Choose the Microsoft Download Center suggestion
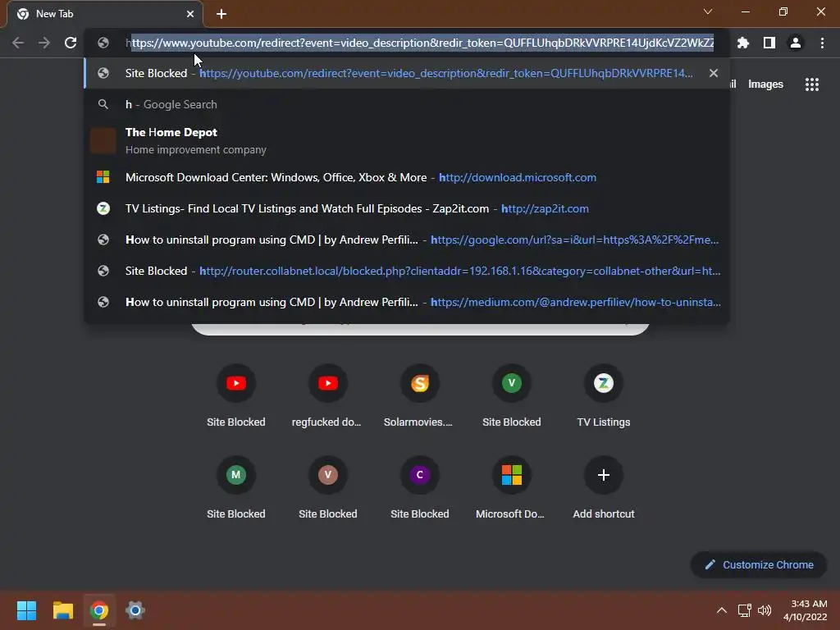 pyautogui.click(x=407, y=177)
